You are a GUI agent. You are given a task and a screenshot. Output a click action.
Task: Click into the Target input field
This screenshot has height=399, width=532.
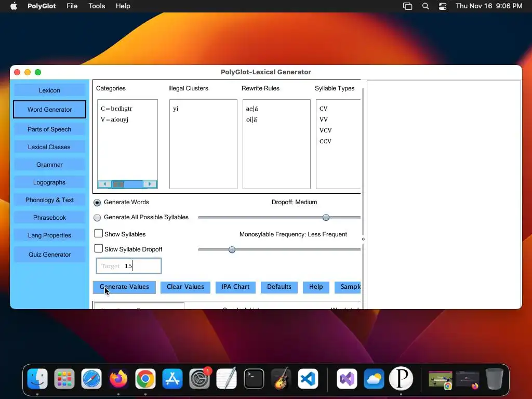[x=129, y=266]
